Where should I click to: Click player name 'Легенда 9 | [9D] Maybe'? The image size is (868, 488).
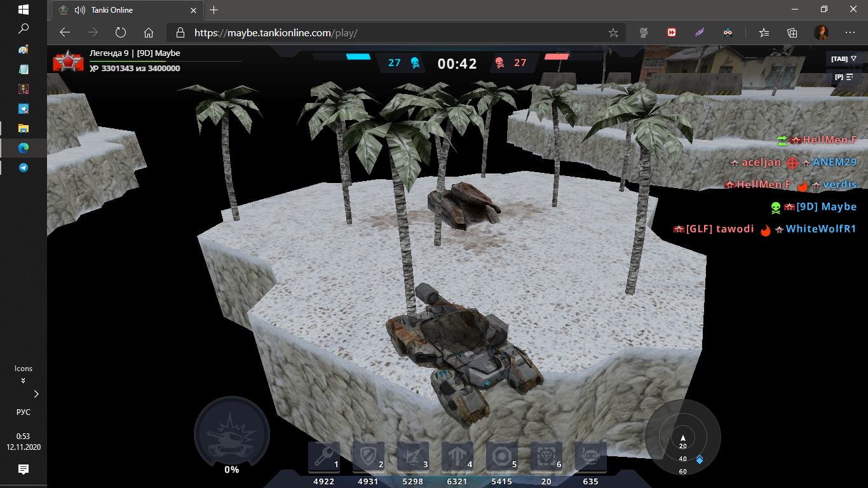click(135, 53)
